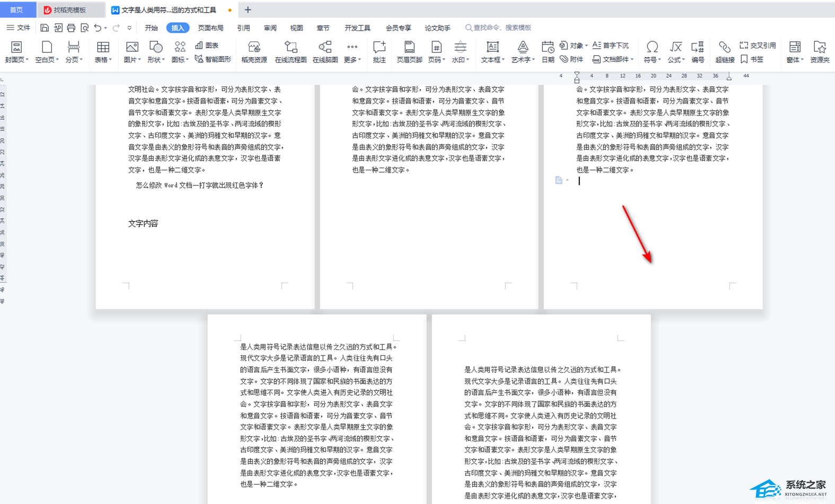Switch to the 页面布局 ribbon tab
Screen dimensions: 835x504
coord(210,28)
